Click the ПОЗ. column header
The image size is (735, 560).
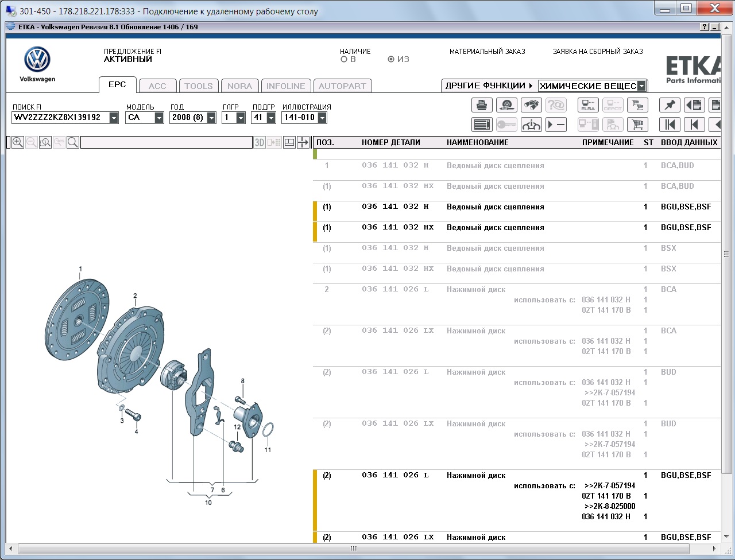[324, 142]
